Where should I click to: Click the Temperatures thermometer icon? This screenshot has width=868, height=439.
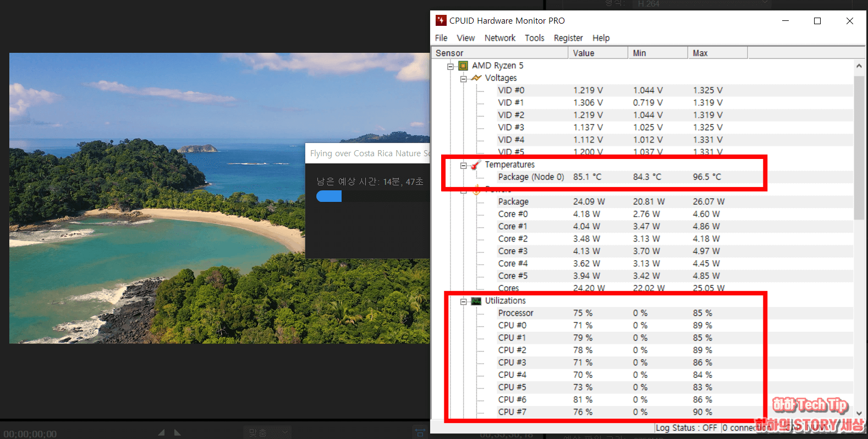coord(476,164)
